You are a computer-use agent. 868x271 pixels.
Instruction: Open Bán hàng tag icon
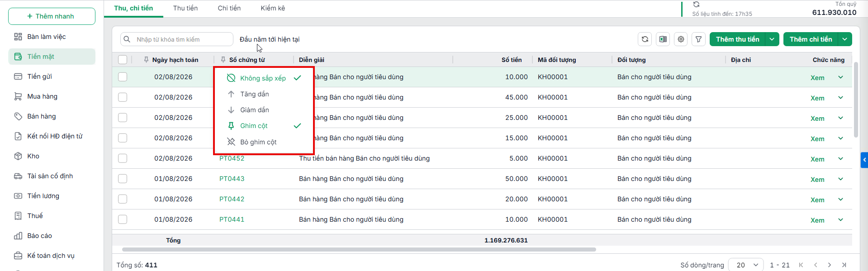(18, 116)
